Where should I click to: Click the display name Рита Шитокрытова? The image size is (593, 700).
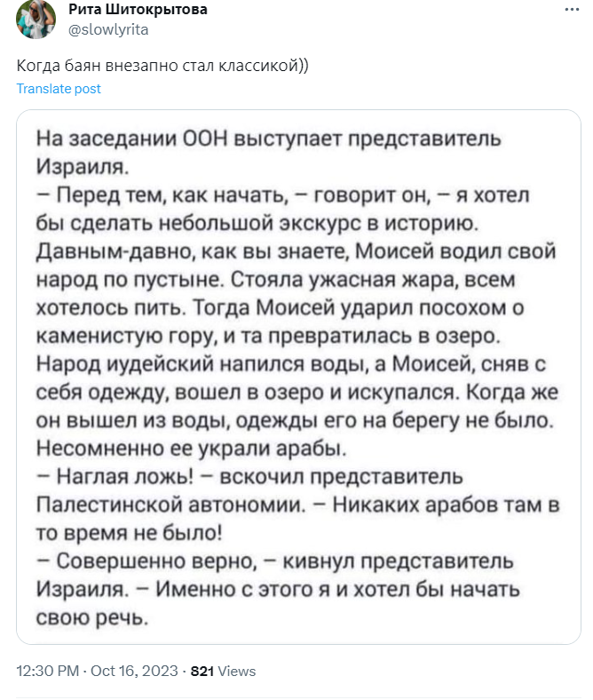click(138, 9)
